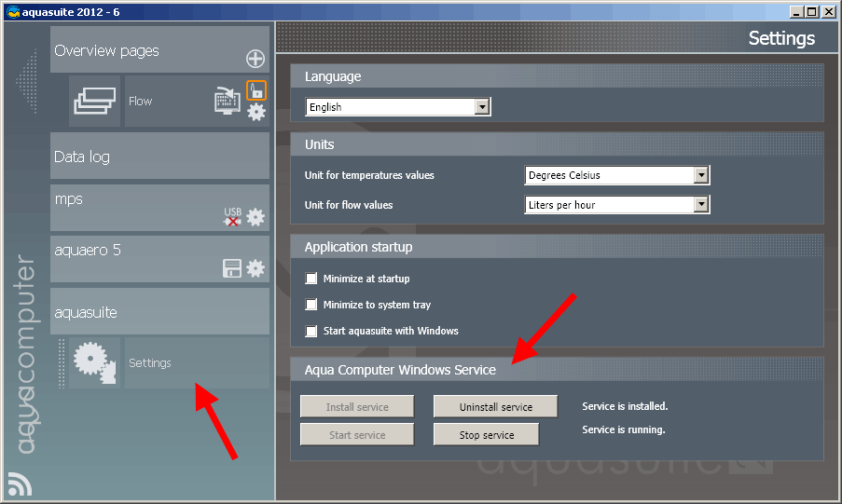
Task: Click the 'Unit for flow values' label
Action: 349,205
